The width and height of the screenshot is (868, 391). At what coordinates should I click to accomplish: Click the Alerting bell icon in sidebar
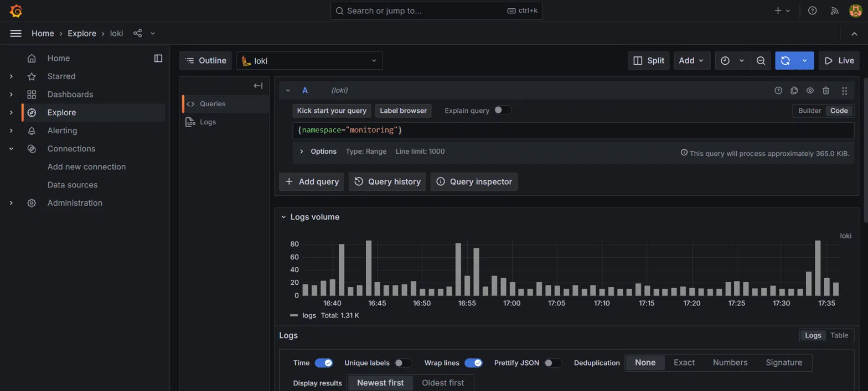tap(32, 131)
